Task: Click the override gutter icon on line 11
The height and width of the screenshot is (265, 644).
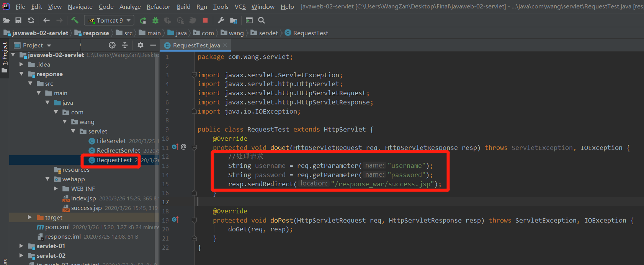Action: click(x=175, y=147)
